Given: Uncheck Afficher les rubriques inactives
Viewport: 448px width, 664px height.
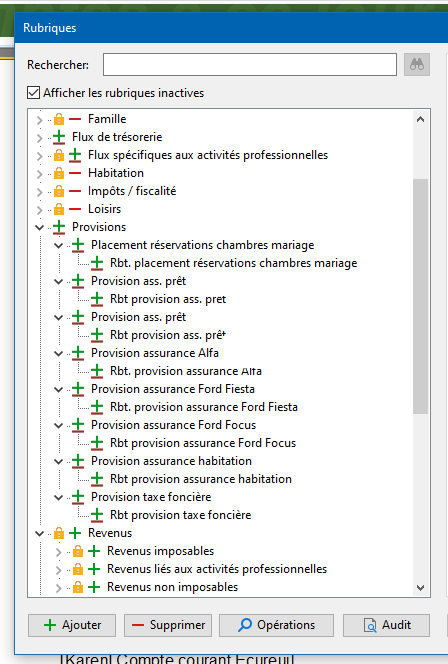Looking at the screenshot, I should (x=33, y=92).
